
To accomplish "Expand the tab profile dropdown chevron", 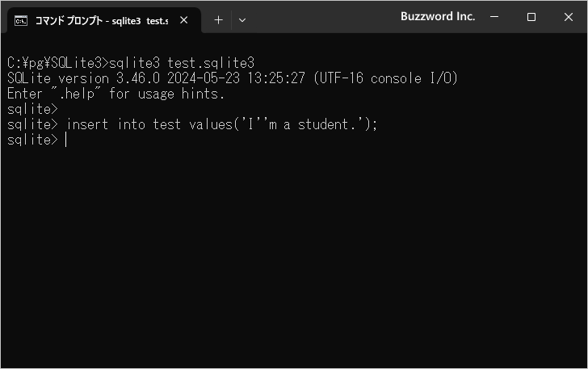I will coord(242,20).
